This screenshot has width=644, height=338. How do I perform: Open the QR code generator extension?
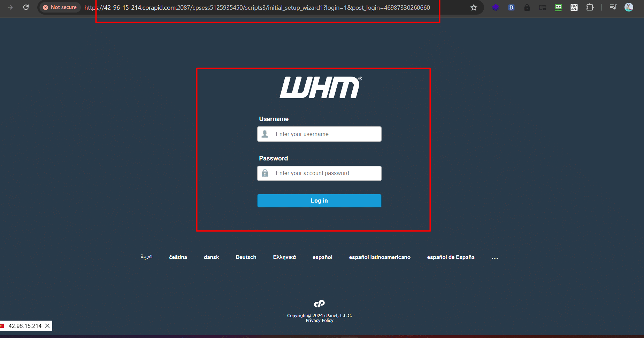point(574,7)
